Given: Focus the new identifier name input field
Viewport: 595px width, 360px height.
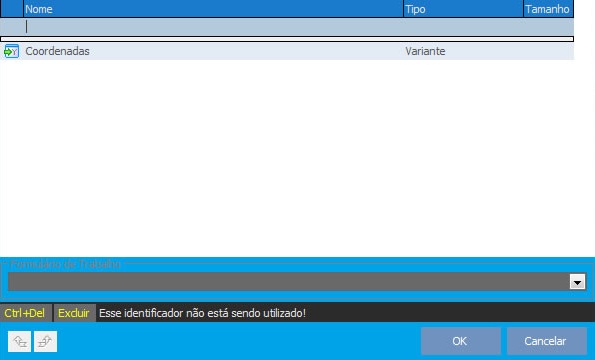Looking at the screenshot, I should tap(213, 27).
